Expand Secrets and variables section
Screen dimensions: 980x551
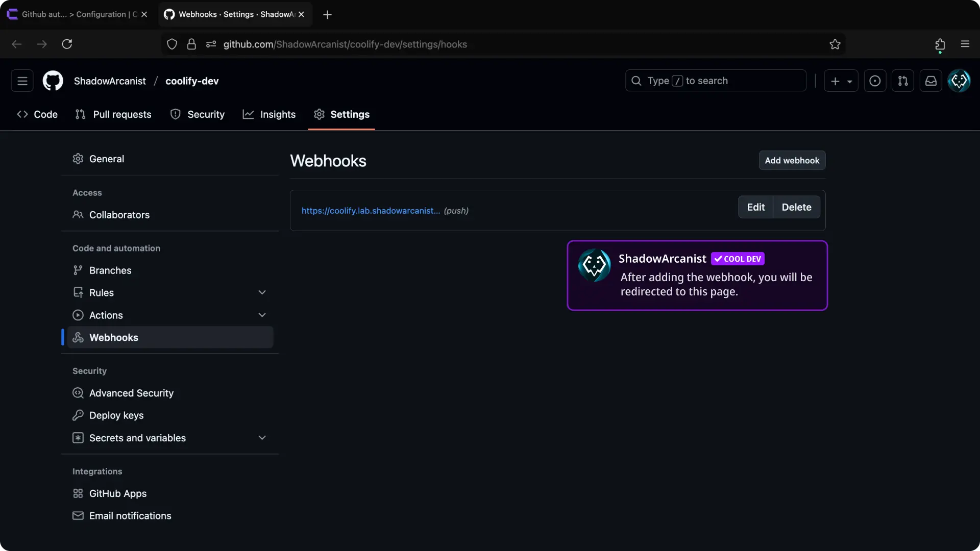(x=262, y=438)
